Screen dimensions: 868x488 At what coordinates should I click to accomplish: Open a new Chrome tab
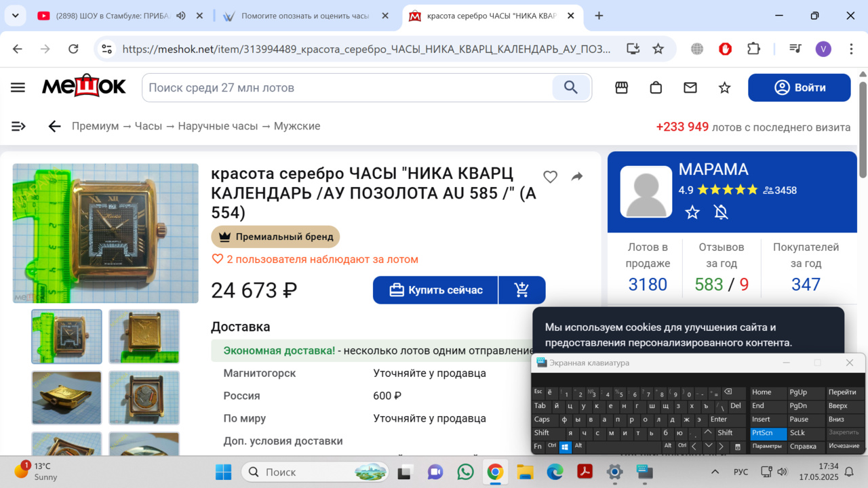pyautogui.click(x=599, y=16)
